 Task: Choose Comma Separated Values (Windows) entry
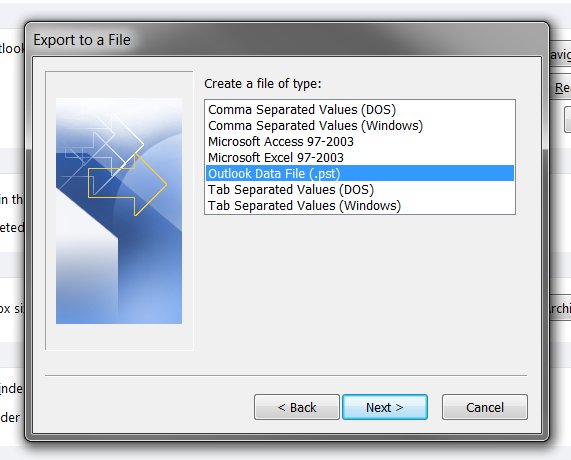[360, 126]
